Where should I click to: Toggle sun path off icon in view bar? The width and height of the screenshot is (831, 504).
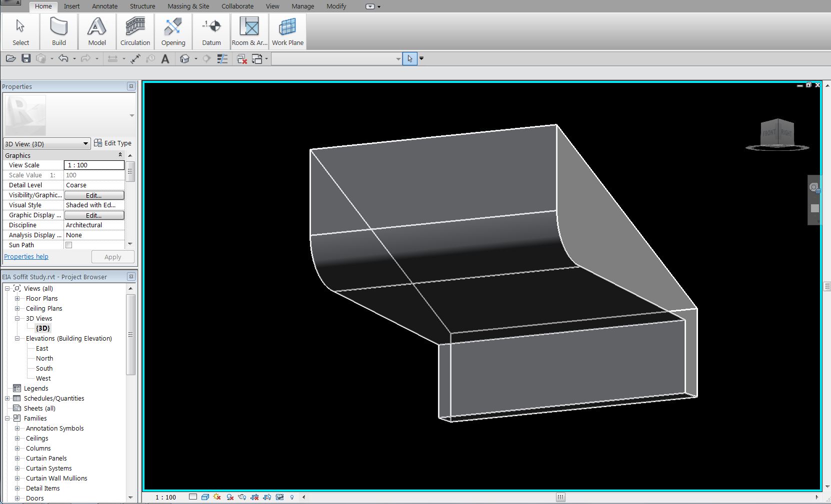click(217, 497)
